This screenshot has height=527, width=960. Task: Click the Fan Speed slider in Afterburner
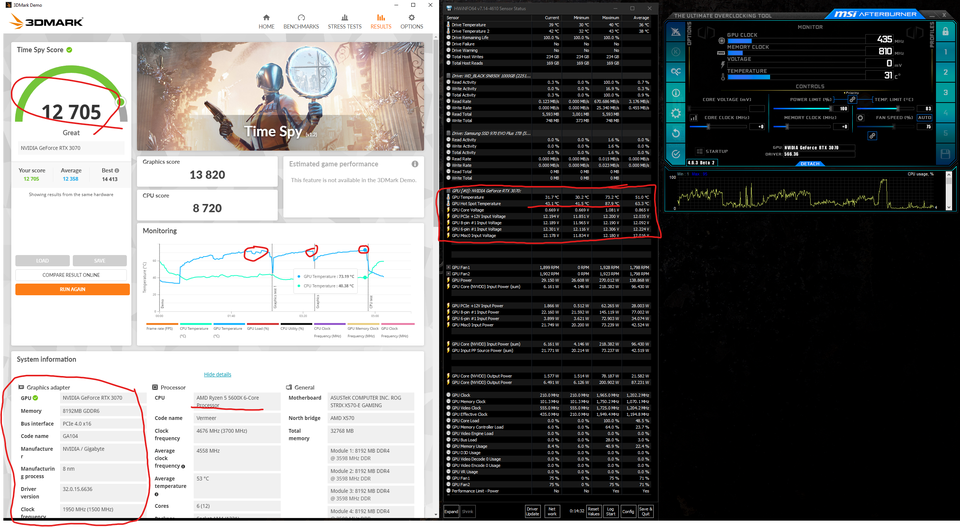point(885,127)
